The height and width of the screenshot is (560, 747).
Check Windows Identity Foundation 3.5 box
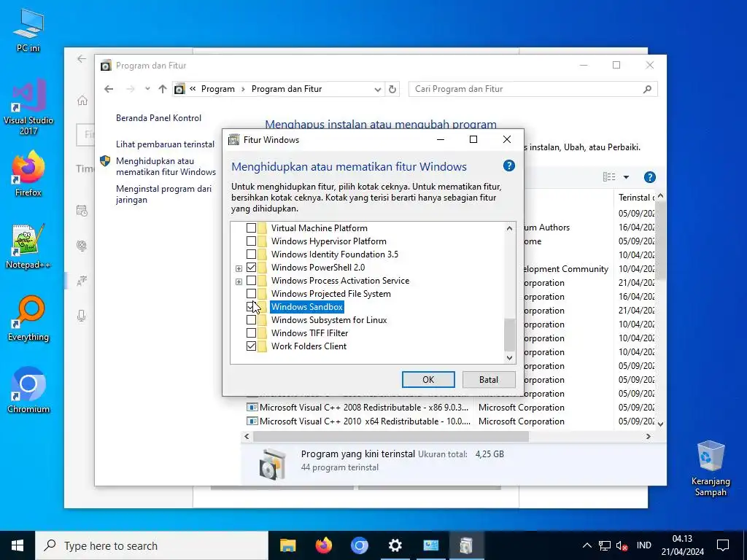[251, 254]
